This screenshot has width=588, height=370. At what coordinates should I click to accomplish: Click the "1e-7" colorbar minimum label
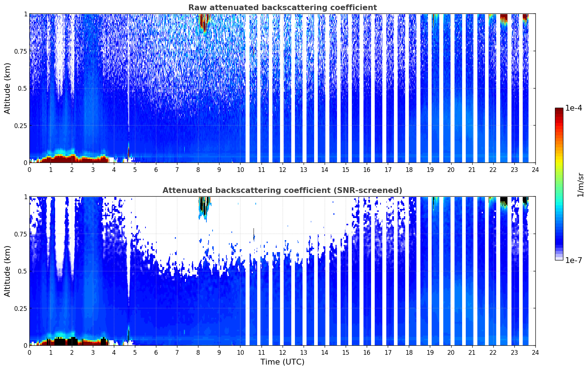[x=573, y=260]
